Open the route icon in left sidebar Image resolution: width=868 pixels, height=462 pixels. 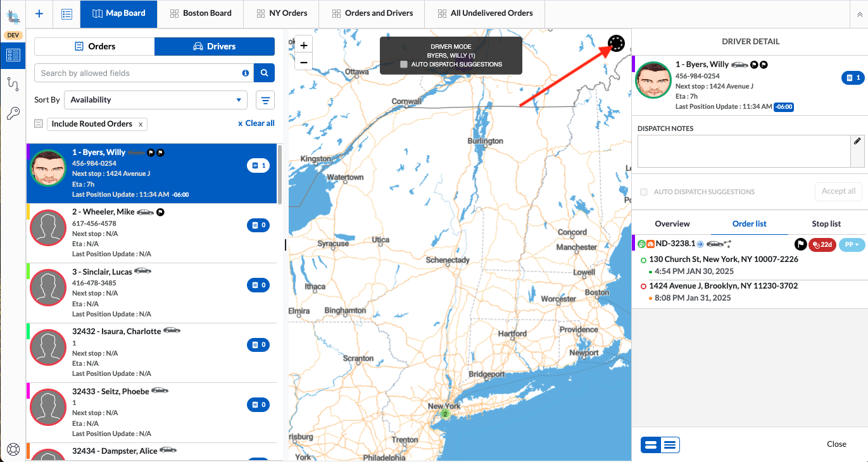pyautogui.click(x=13, y=84)
